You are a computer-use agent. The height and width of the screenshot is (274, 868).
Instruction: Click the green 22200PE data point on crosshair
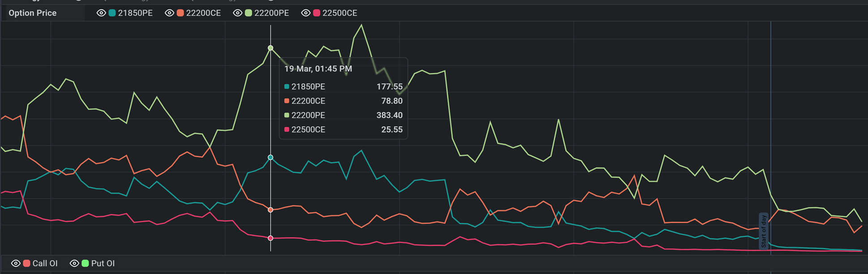[270, 48]
